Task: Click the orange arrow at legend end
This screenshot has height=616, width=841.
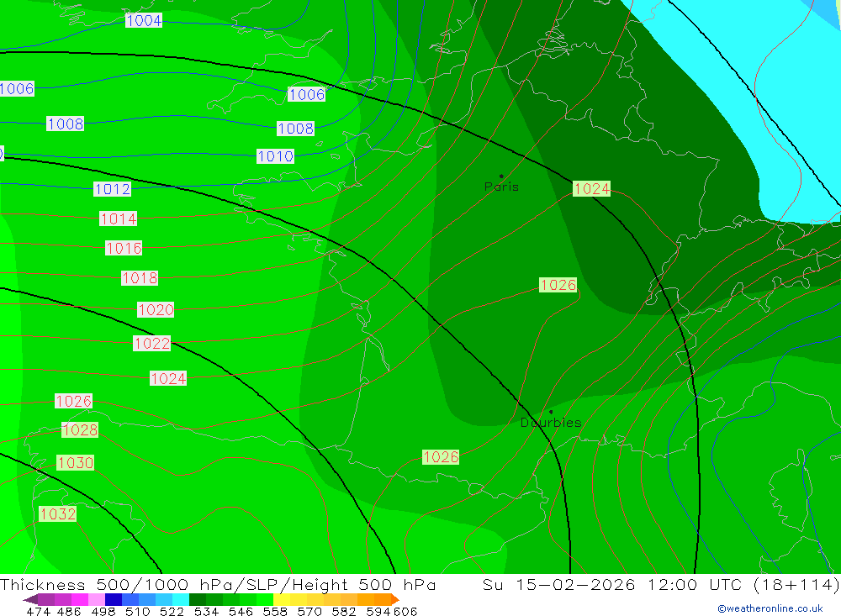Action: [395, 599]
